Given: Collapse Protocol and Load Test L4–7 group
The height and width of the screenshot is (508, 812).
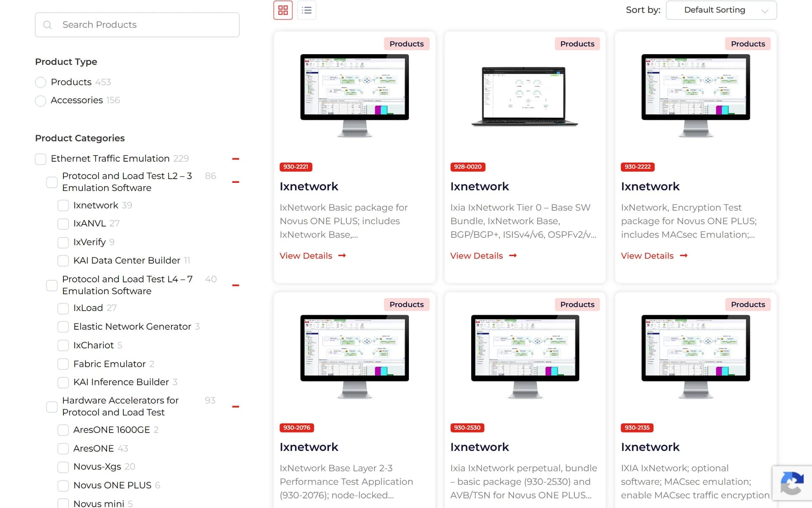Looking at the screenshot, I should coord(236,285).
